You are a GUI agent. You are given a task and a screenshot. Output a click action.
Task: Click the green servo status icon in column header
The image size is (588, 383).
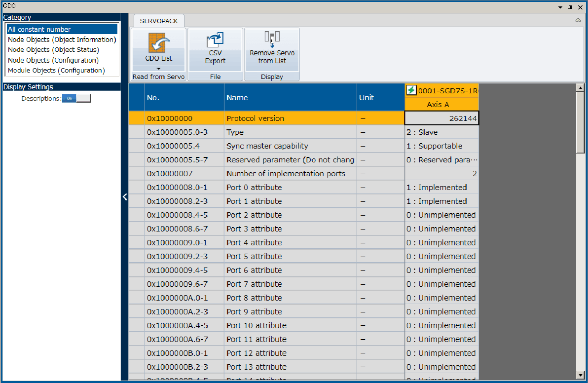[411, 90]
